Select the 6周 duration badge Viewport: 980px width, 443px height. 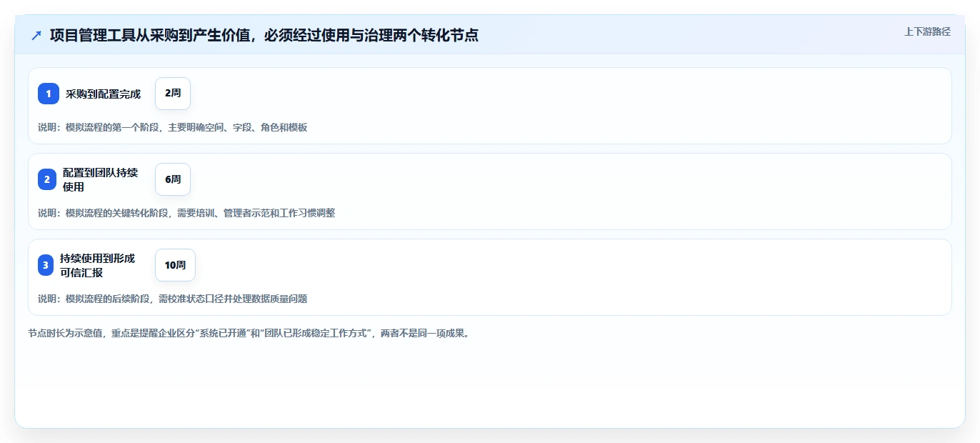pos(173,179)
